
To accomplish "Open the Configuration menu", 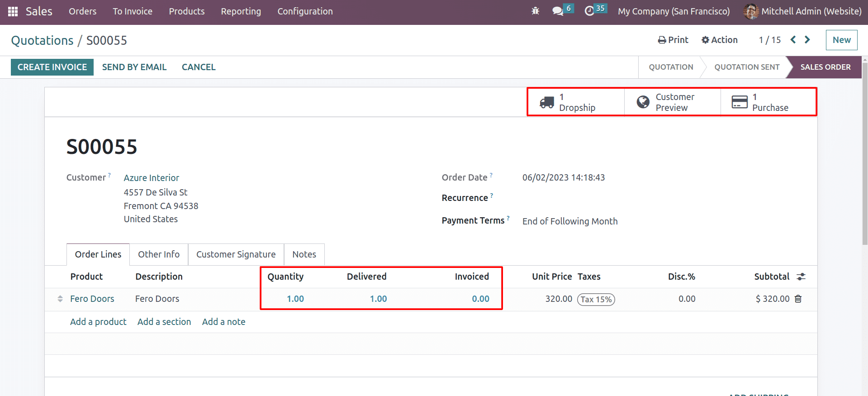I will (x=305, y=11).
